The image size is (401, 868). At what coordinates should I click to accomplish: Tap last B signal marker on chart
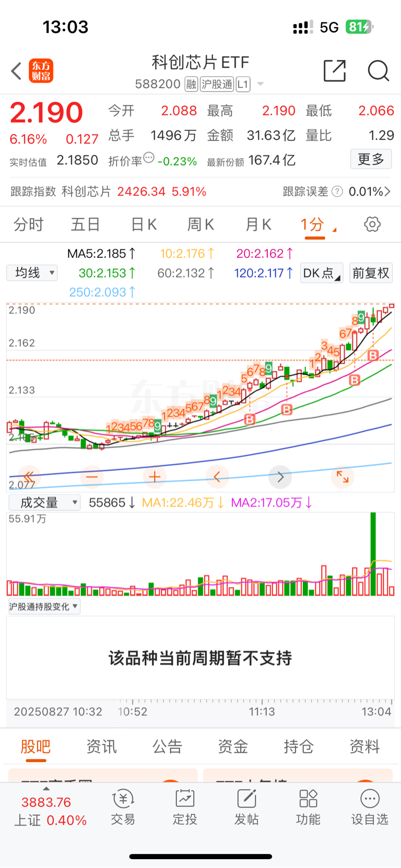coord(373,355)
